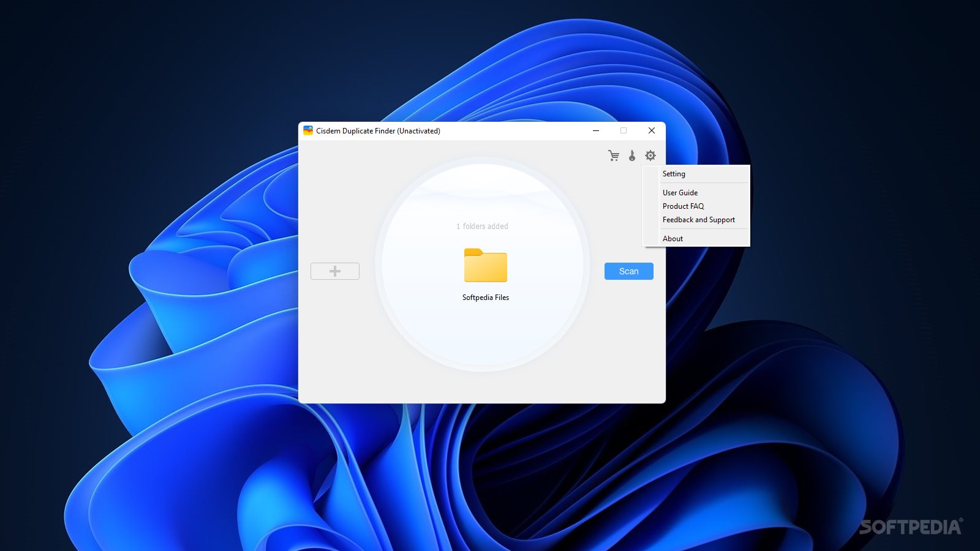Image resolution: width=980 pixels, height=551 pixels.
Task: Start the Scan button
Action: [x=629, y=271]
